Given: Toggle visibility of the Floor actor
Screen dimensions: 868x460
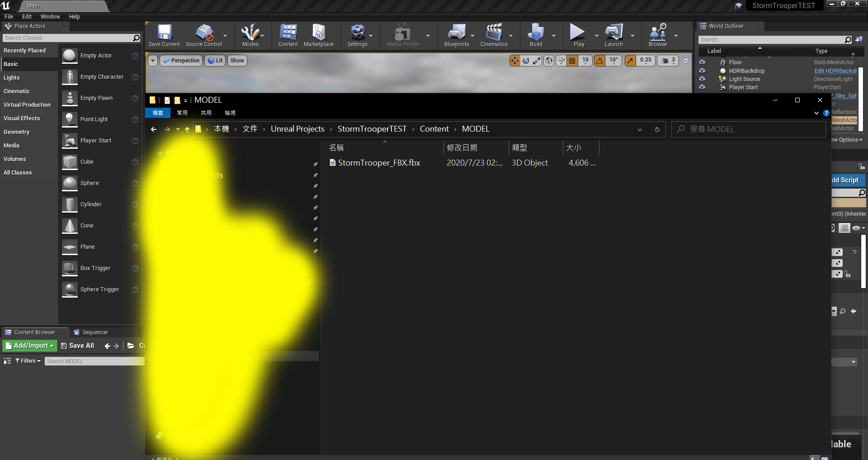Looking at the screenshot, I should (702, 62).
